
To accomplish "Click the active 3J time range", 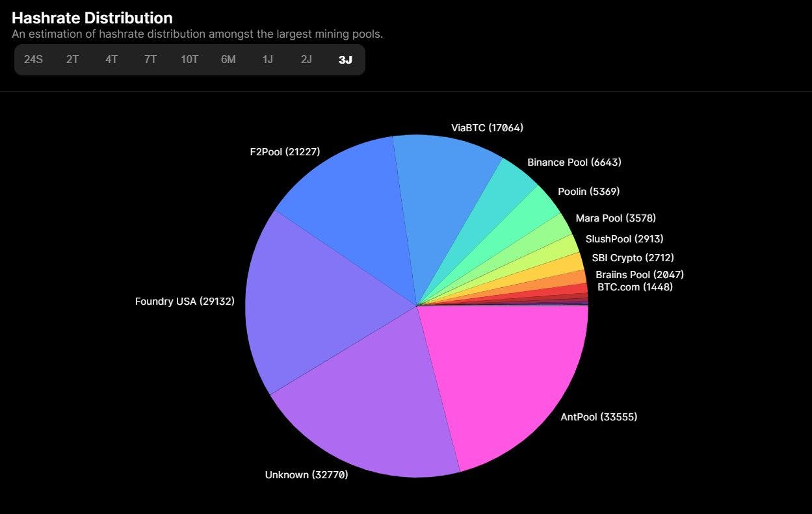I will [345, 60].
